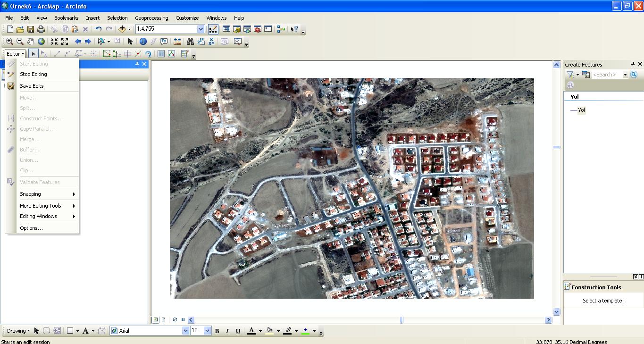Screen dimensions: 644x344
Task: Open the Drawing menu dropdown
Action: 18,331
